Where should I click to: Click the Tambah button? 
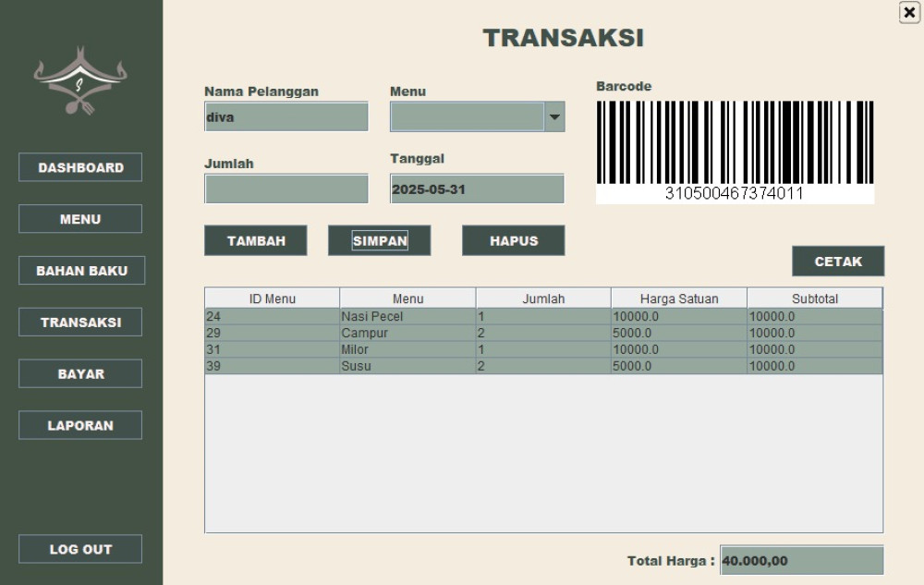(256, 240)
